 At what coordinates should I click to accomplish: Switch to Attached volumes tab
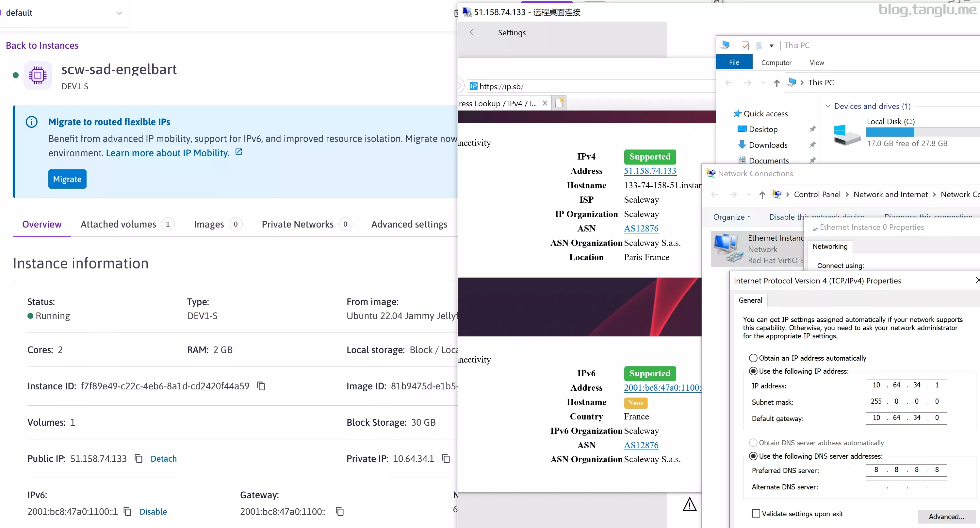coord(118,224)
